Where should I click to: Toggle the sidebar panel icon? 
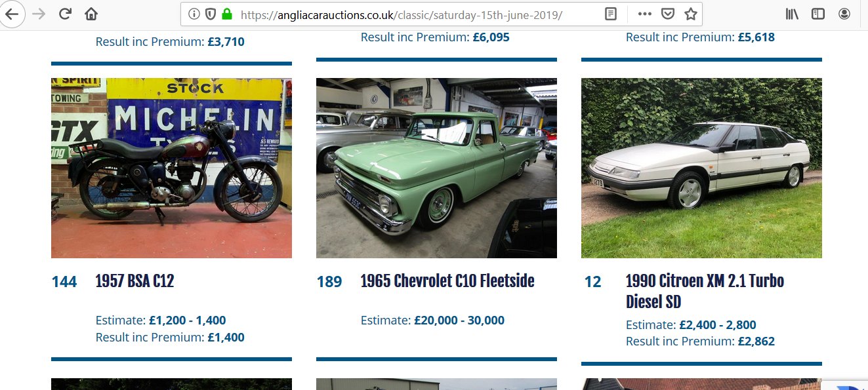tap(817, 14)
